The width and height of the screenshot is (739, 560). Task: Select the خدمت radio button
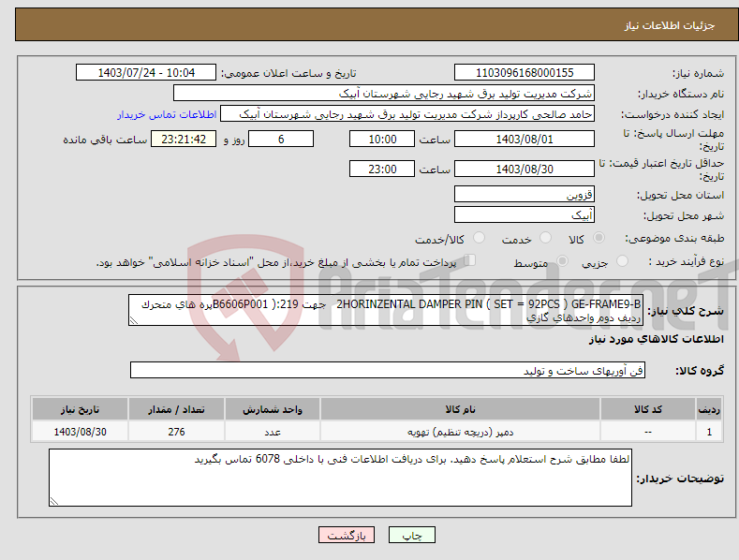coord(545,238)
